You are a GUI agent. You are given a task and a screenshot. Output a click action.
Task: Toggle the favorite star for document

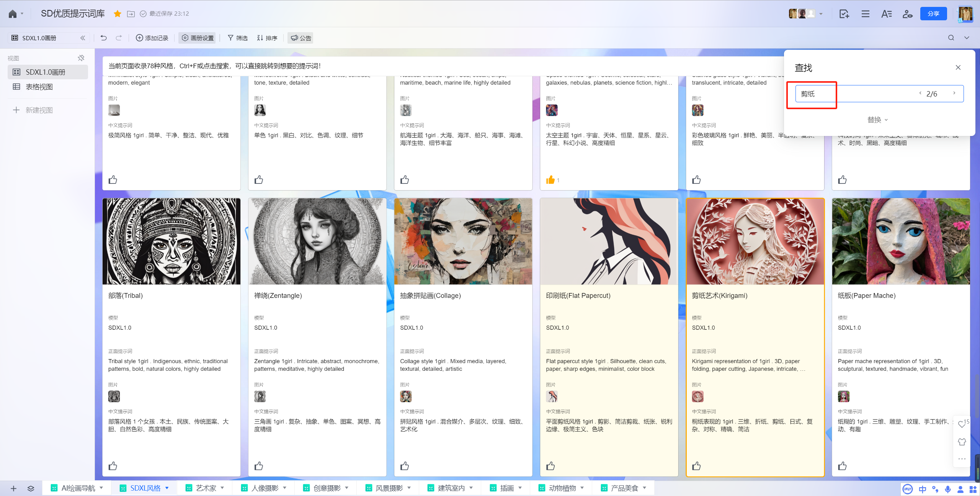(x=118, y=14)
